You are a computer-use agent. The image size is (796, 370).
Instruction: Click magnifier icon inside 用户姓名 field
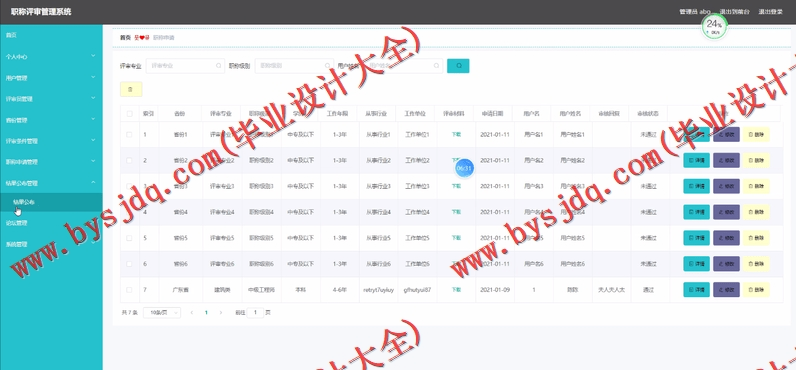[437, 66]
